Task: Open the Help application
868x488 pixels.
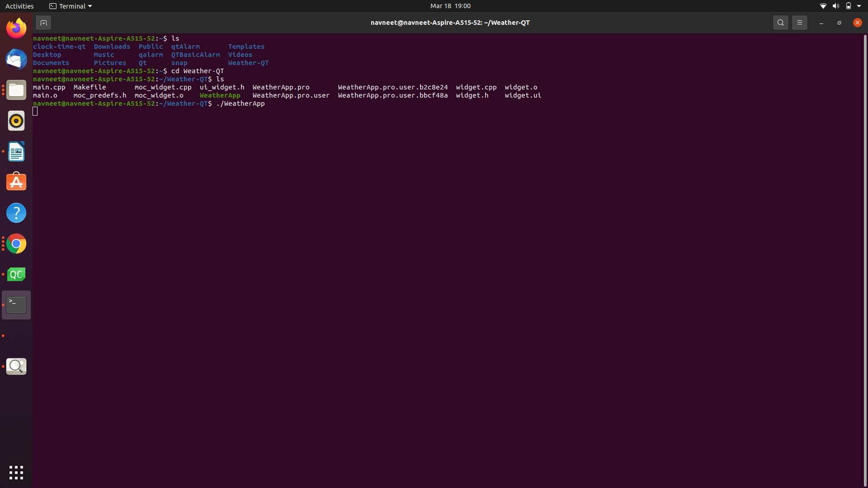Action: point(16,212)
